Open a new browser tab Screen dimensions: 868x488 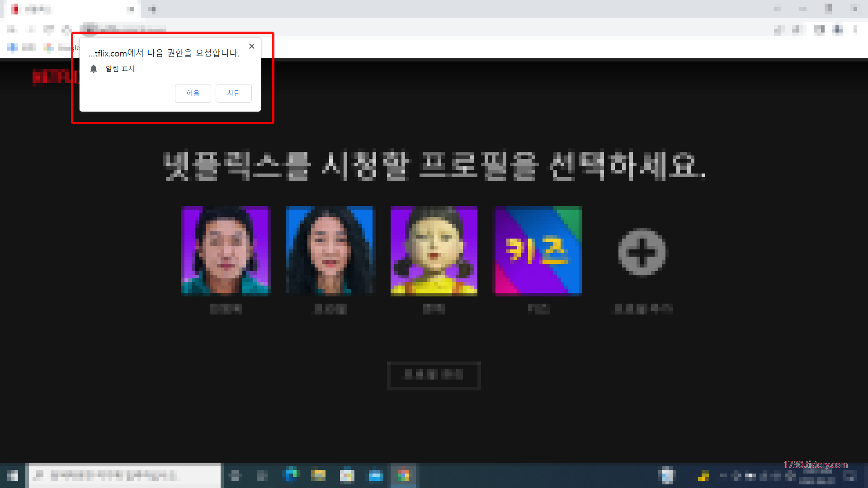pos(152,9)
